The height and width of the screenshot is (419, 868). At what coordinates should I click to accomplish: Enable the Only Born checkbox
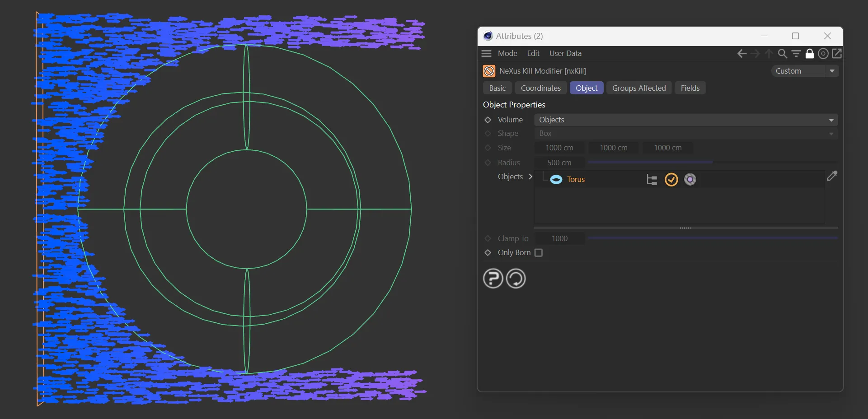539,253
